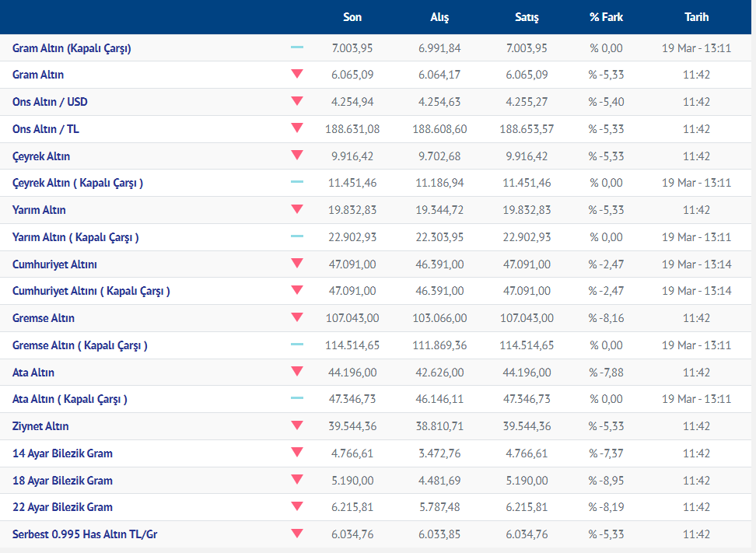Click the flat dash icon for Gram Altın (Kapalı Çarşı)

(x=296, y=47)
